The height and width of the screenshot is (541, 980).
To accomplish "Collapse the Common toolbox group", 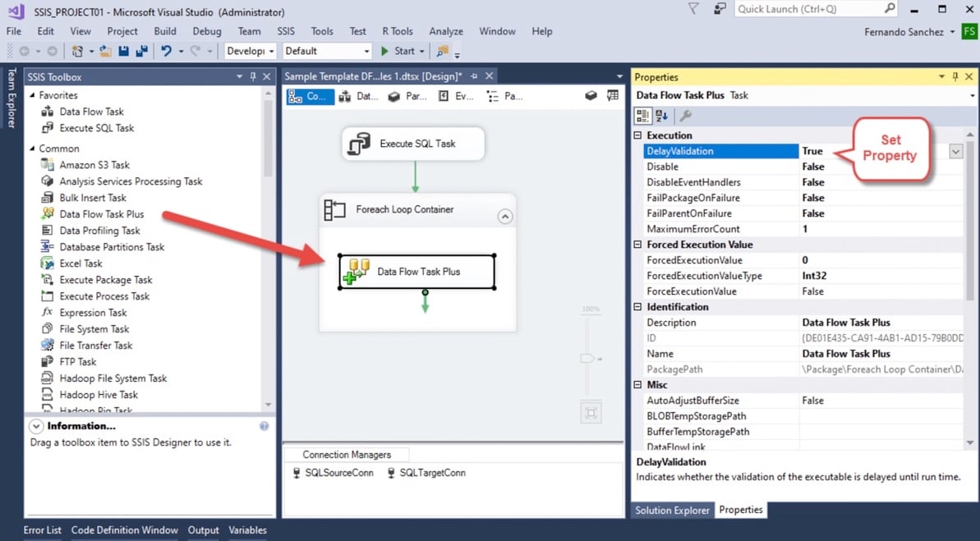I will click(x=33, y=149).
